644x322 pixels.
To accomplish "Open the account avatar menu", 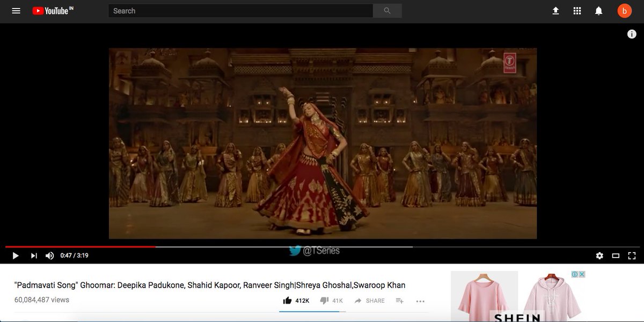I will coord(624,11).
